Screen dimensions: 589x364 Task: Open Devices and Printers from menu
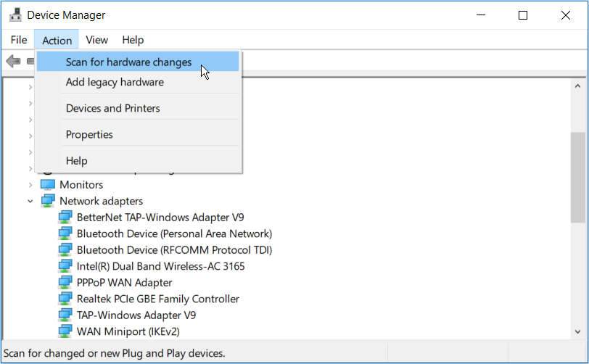112,108
